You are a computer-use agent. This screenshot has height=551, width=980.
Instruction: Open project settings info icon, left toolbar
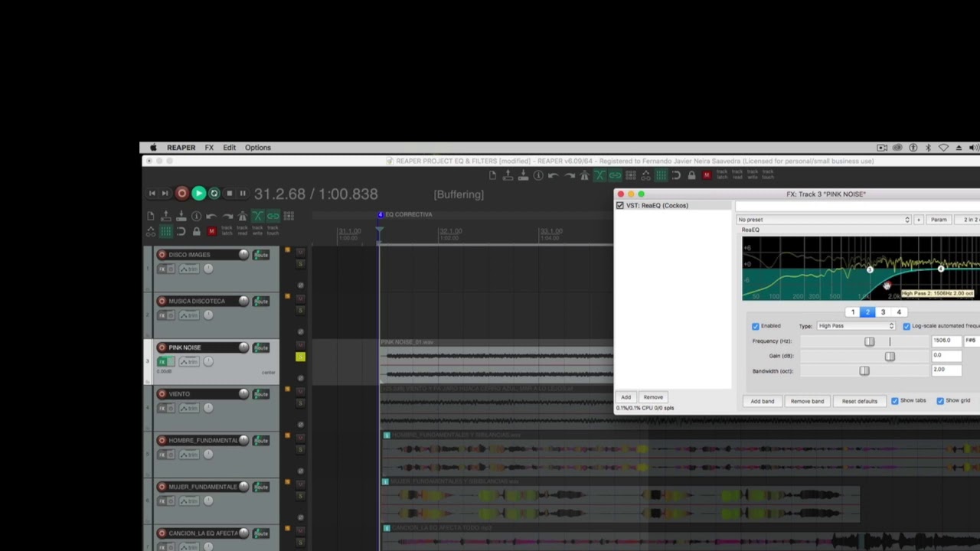tap(197, 217)
